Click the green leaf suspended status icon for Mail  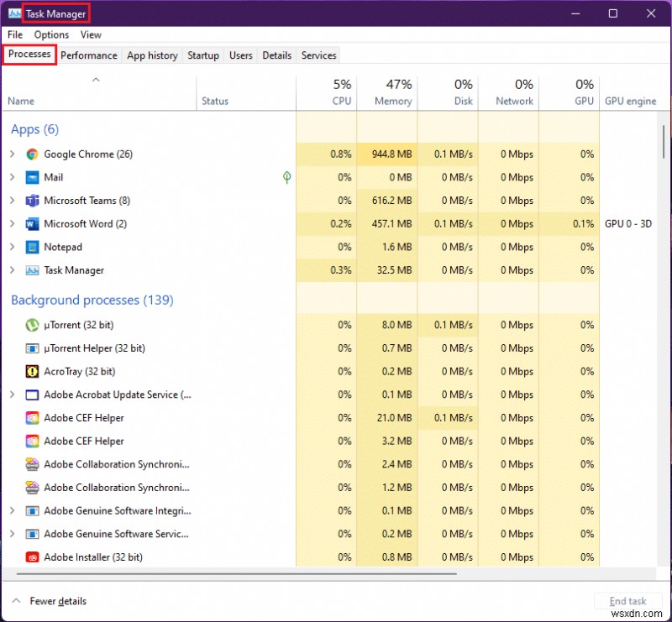[x=286, y=177]
